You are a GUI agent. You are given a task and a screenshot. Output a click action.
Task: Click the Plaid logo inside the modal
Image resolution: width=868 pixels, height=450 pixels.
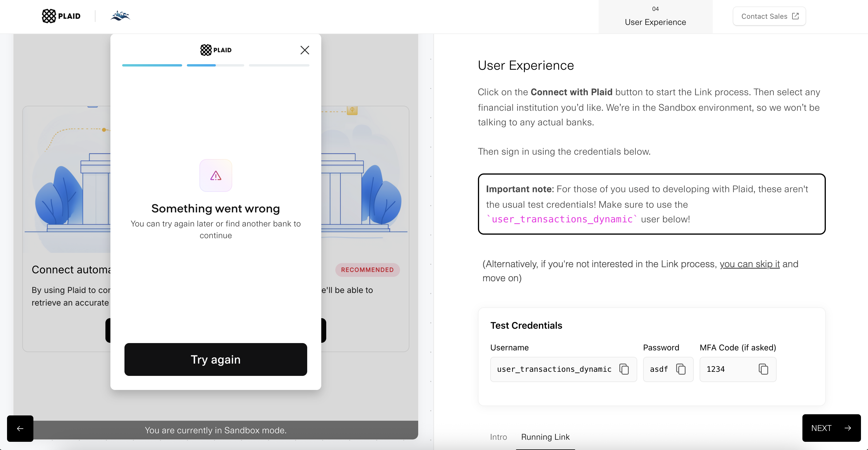[x=216, y=50]
